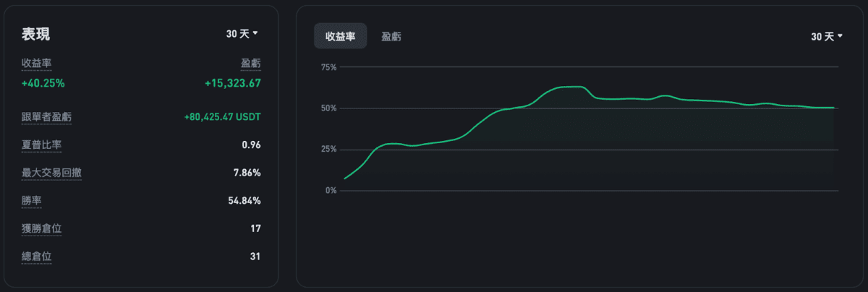This screenshot has width=868, height=292.
Task: Open the 30 天 dropdown above the chart
Action: coord(826,36)
